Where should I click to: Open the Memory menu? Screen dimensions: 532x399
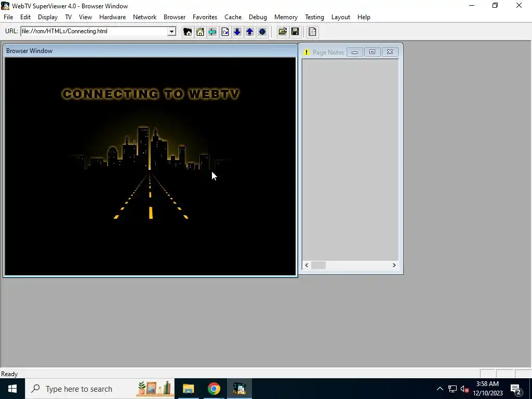[286, 17]
